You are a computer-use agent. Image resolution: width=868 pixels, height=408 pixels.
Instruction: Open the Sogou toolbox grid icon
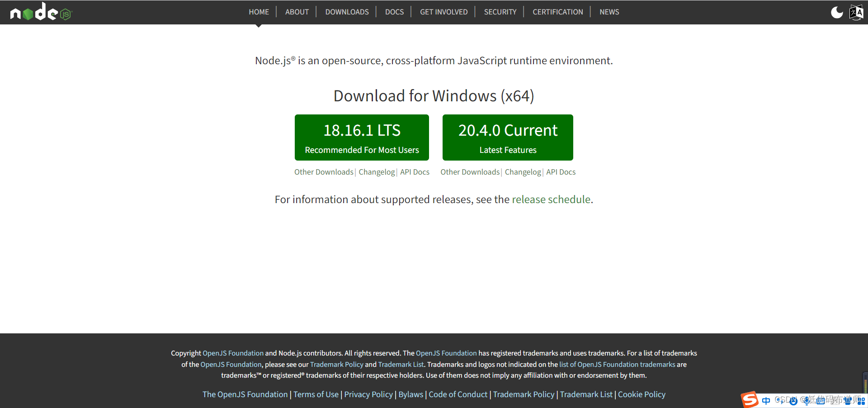coord(861,401)
